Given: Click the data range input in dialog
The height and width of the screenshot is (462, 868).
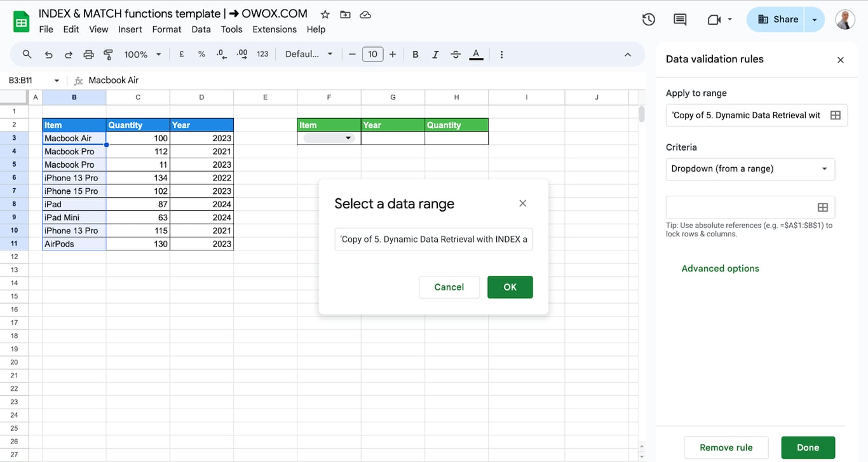Looking at the screenshot, I should point(434,240).
